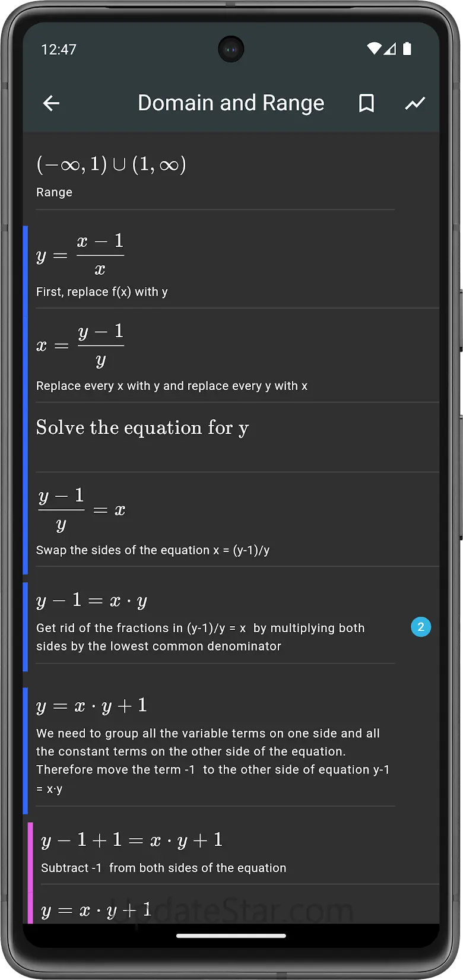Select the range interval result expression
The image size is (463, 980).
click(x=112, y=165)
